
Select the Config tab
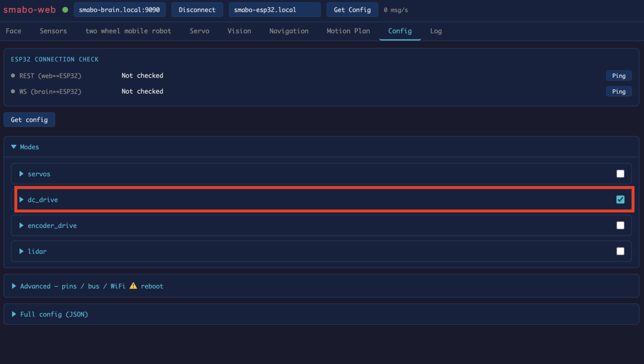pyautogui.click(x=400, y=31)
